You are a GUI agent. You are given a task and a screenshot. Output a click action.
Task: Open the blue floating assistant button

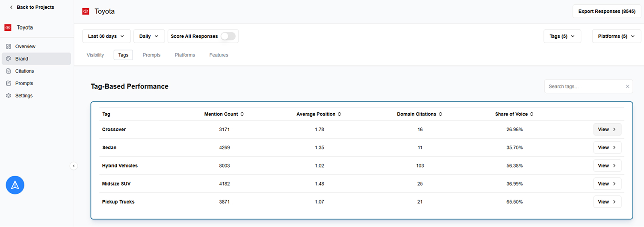[15, 185]
